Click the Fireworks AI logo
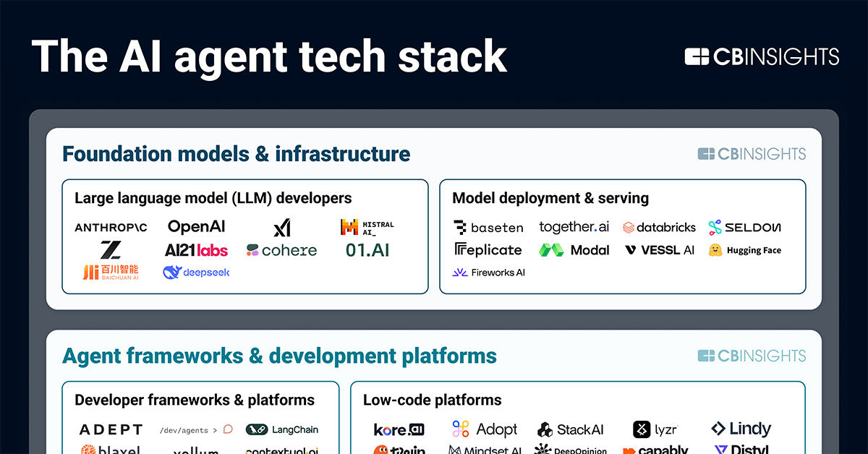The width and height of the screenshot is (868, 454). pyautogui.click(x=488, y=273)
